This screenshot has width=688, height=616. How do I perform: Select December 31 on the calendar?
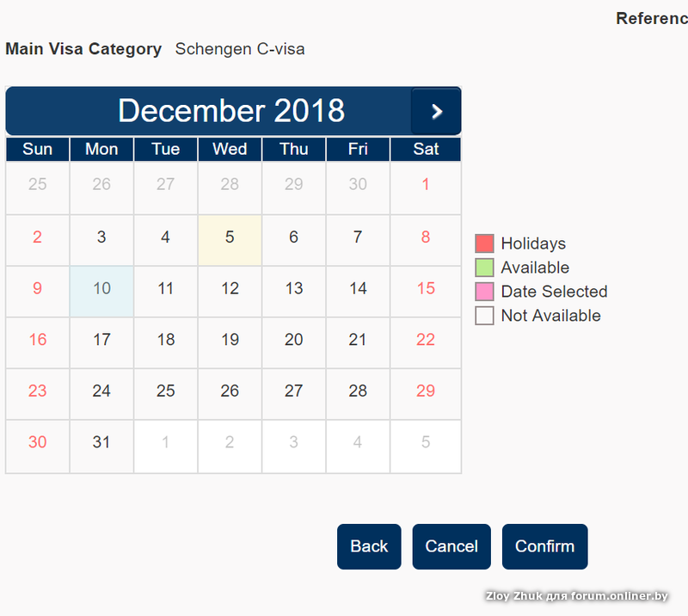click(x=101, y=442)
